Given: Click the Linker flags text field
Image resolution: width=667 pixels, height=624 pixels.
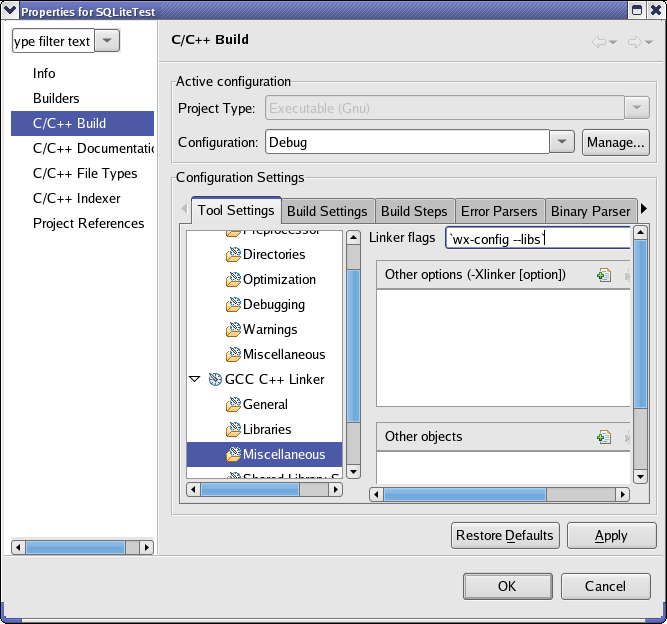Looking at the screenshot, I should pyautogui.click(x=538, y=238).
